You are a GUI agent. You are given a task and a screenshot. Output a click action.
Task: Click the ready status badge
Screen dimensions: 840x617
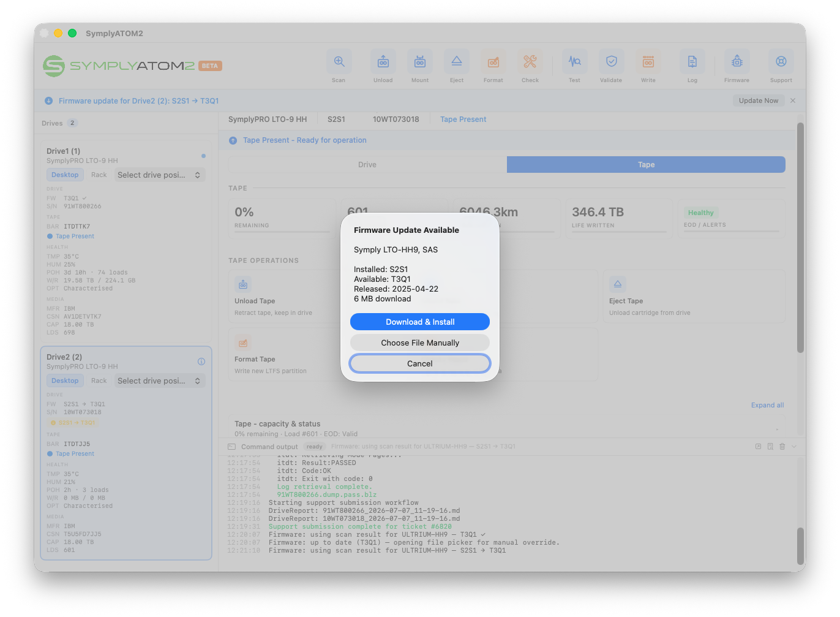coord(315,447)
